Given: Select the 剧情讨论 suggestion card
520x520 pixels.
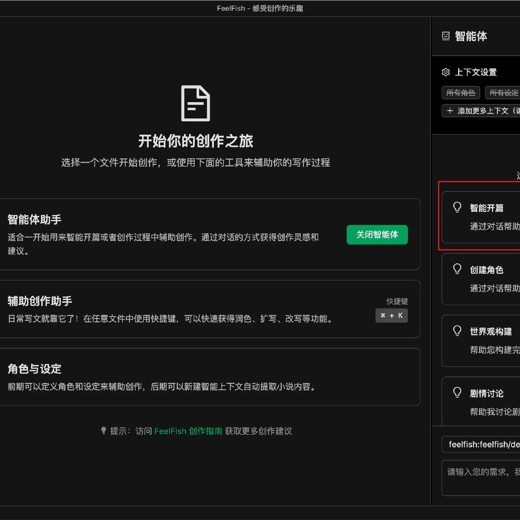Looking at the screenshot, I should click(x=481, y=401).
